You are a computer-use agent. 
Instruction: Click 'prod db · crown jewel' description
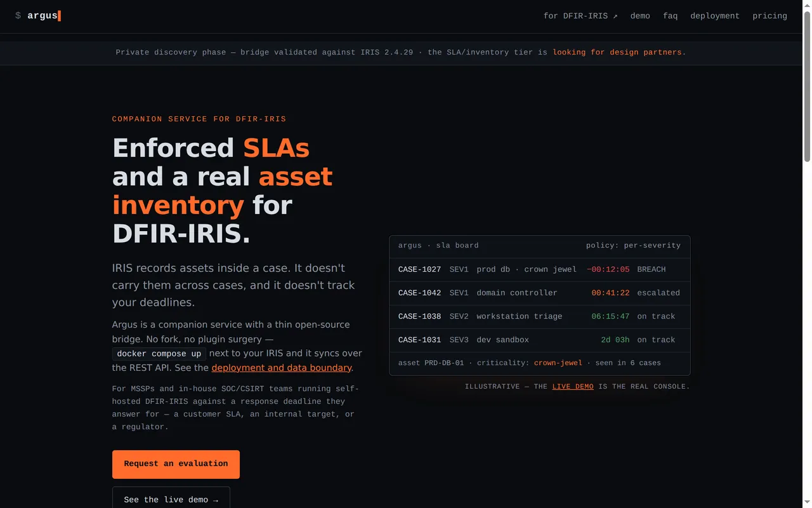(x=527, y=269)
